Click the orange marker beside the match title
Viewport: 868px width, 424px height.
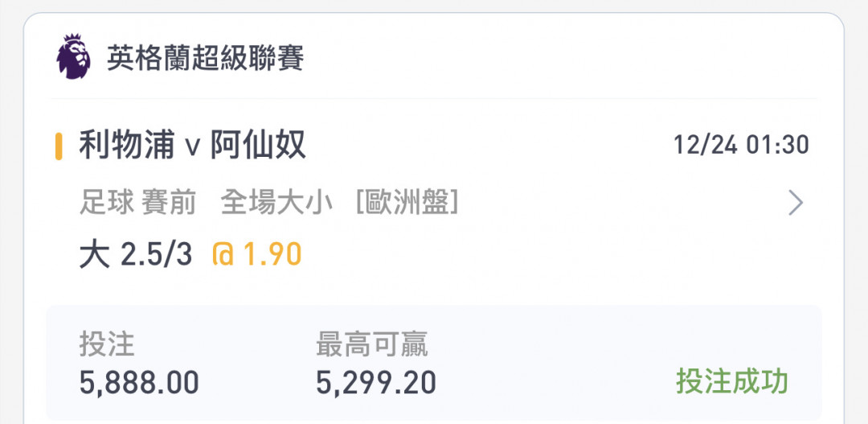[59, 146]
